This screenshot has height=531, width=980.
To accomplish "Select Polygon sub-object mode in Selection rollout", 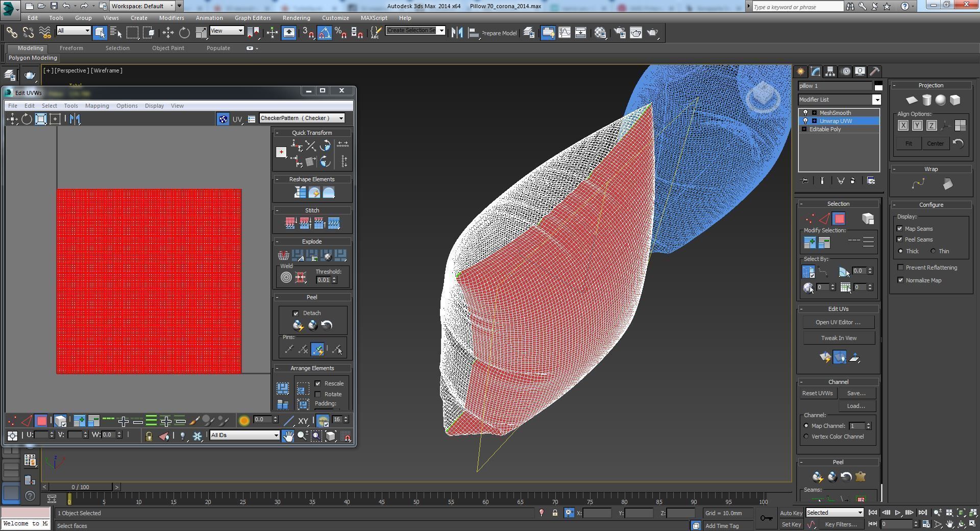I will (x=839, y=219).
